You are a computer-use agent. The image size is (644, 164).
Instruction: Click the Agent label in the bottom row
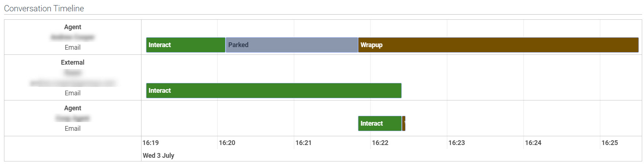click(x=73, y=108)
